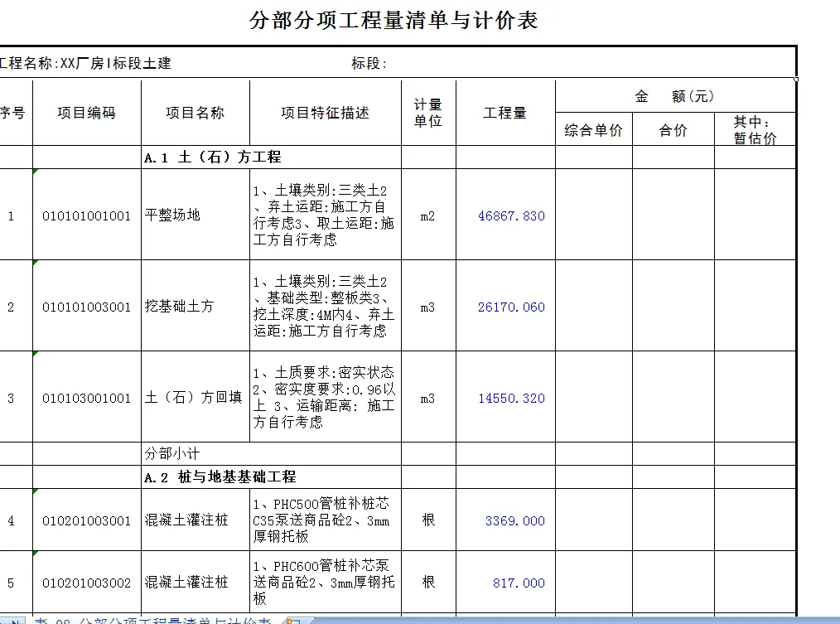Viewport: 840px width, 624px height.
Task: Select quantity value 817.000
Action: pos(519,583)
